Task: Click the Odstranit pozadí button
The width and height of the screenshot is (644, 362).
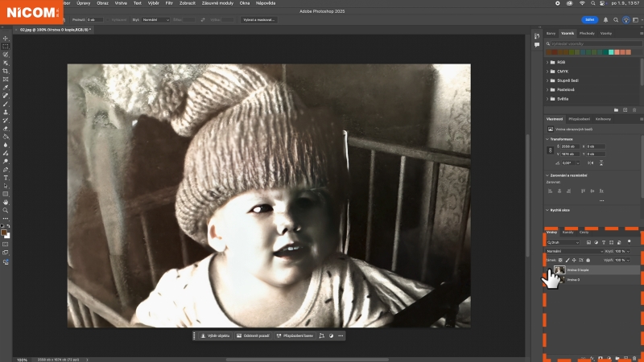Action: [x=252, y=335]
